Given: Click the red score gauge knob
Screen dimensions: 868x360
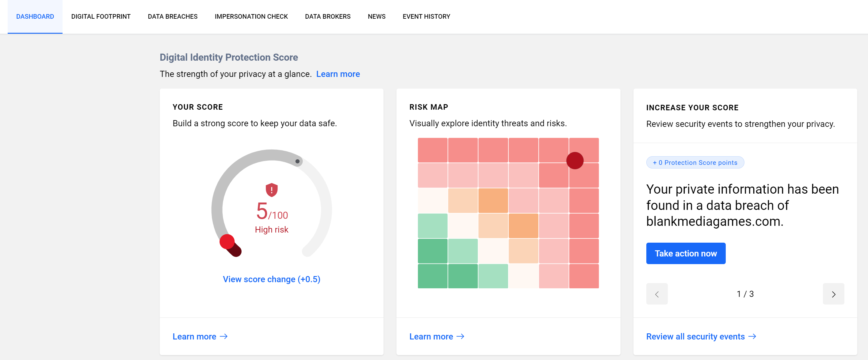Looking at the screenshot, I should tap(227, 242).
